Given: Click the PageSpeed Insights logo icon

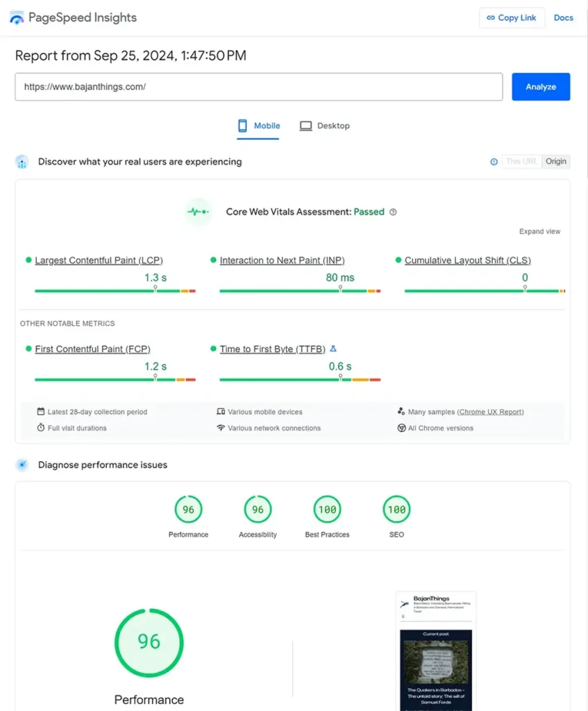Looking at the screenshot, I should (x=16, y=17).
